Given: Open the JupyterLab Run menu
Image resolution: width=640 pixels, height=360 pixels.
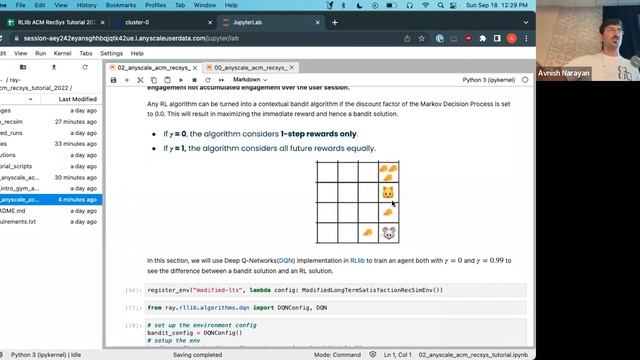Looking at the screenshot, I should 40,53.
